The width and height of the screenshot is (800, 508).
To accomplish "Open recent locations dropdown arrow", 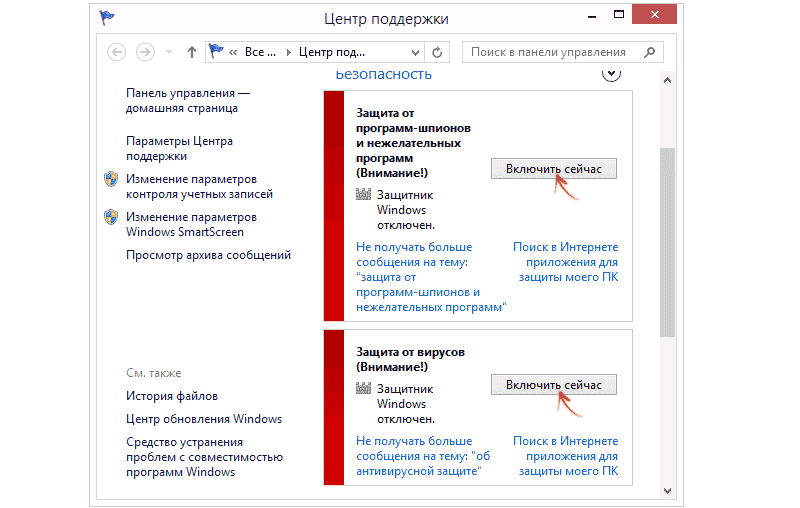I will coord(169,52).
